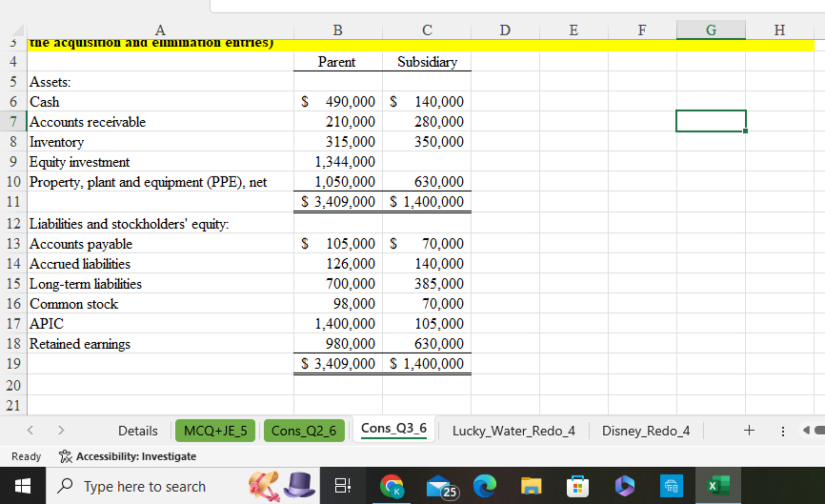Select Parent APIC value 1,400,000
The image size is (825, 504).
(x=338, y=324)
